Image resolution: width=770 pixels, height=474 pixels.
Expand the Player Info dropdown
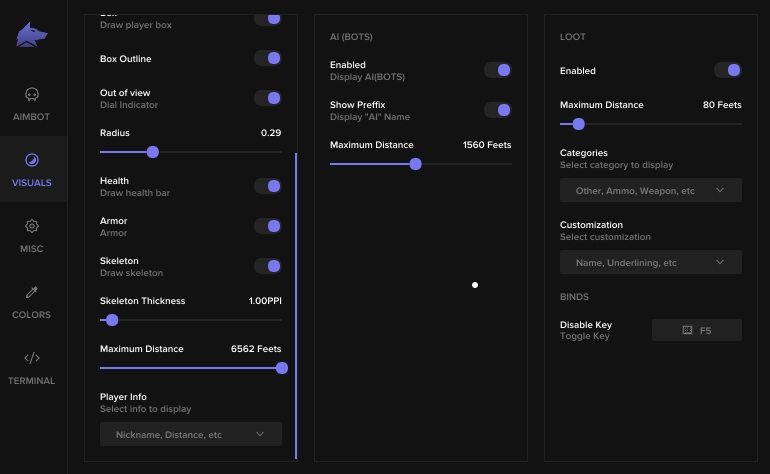click(190, 434)
